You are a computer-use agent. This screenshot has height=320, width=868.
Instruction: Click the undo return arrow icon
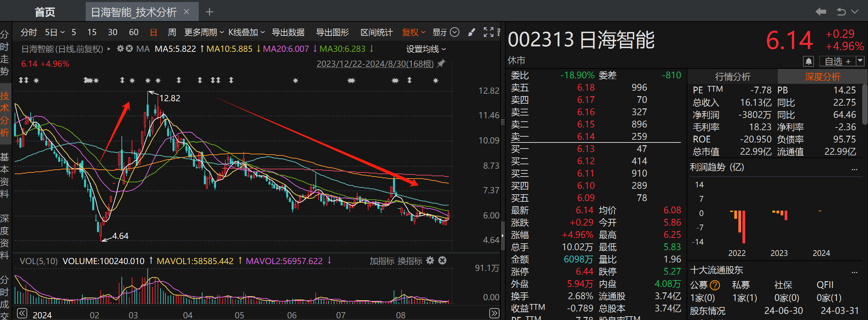click(841, 12)
